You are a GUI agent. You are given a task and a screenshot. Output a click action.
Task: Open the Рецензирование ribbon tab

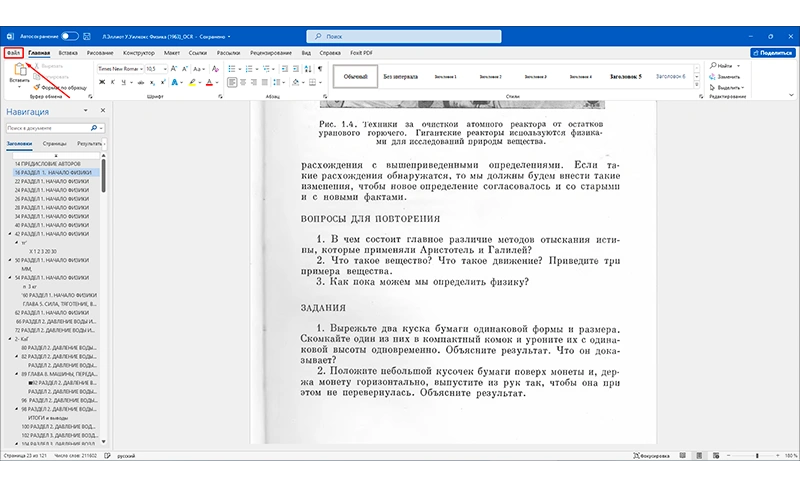pyautogui.click(x=271, y=53)
